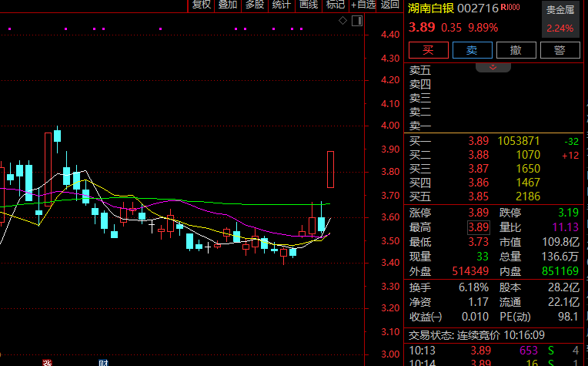The image size is (588, 366).
Task: Select the 叠加 overlay option
Action: (228, 5)
